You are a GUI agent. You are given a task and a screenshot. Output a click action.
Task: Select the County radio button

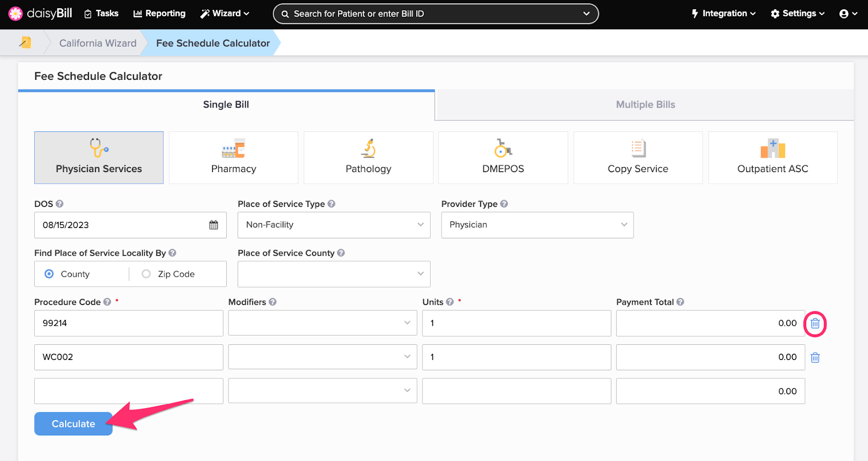point(49,274)
